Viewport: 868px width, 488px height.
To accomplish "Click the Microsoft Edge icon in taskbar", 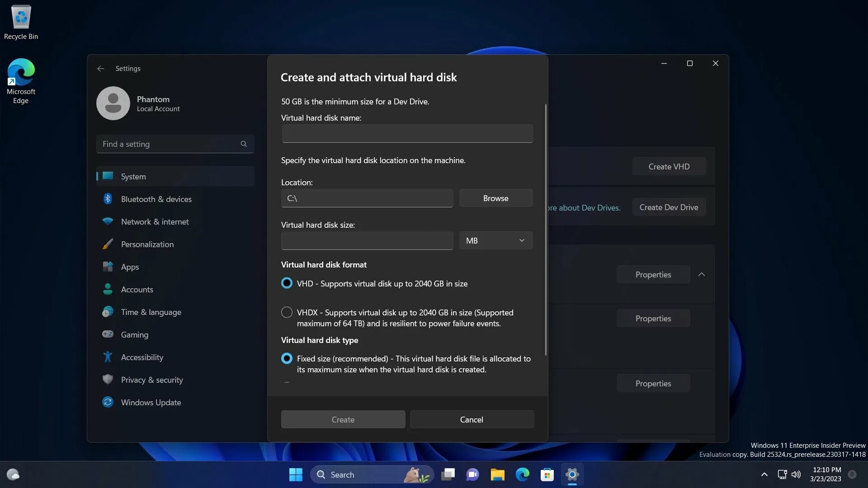I will coord(522,474).
